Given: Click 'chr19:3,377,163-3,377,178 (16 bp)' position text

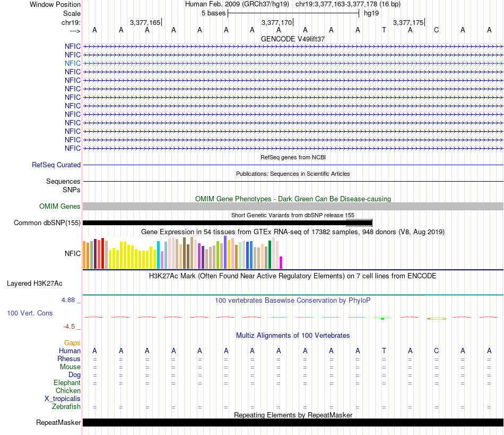Looking at the screenshot, I should pyautogui.click(x=348, y=4).
